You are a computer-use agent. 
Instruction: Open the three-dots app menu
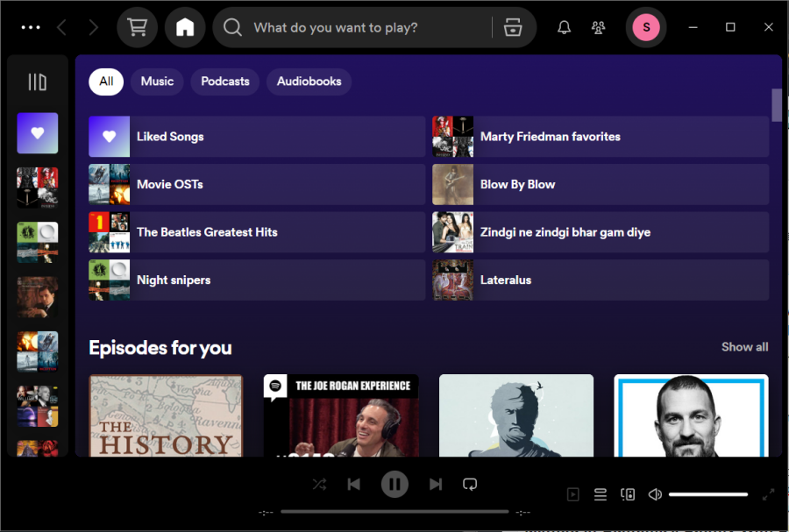(31, 27)
